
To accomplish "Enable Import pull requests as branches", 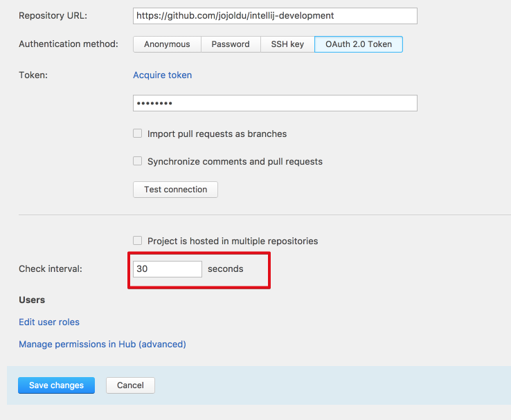I will point(138,134).
